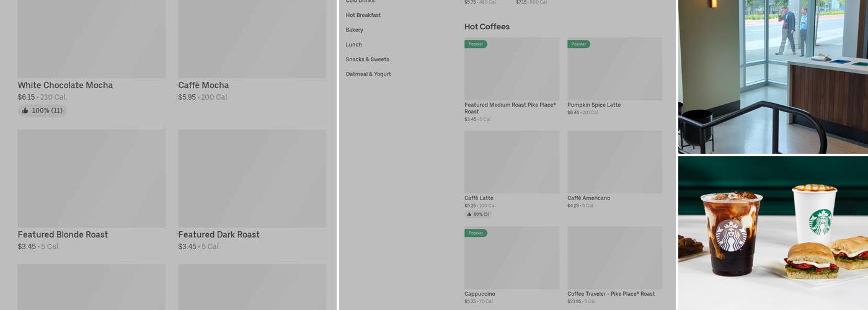The image size is (868, 310).
Task: Click the Popular badge on Pumpkin Spice Latte
Action: coord(578,44)
